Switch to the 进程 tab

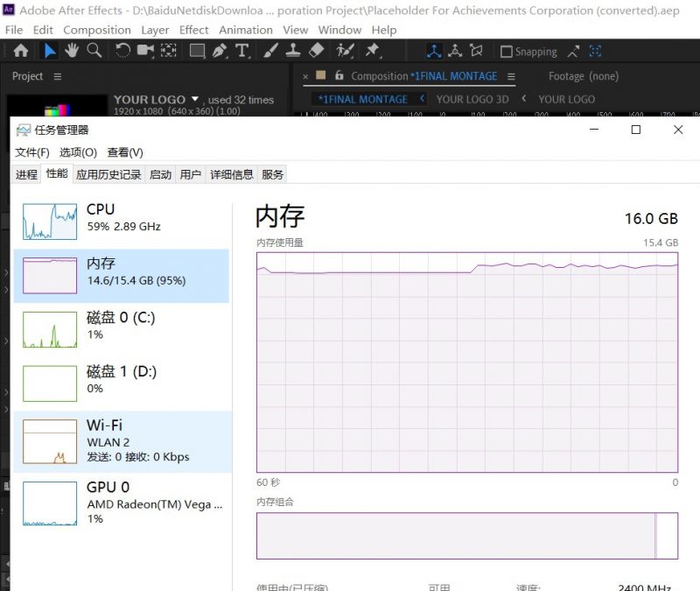[x=26, y=174]
